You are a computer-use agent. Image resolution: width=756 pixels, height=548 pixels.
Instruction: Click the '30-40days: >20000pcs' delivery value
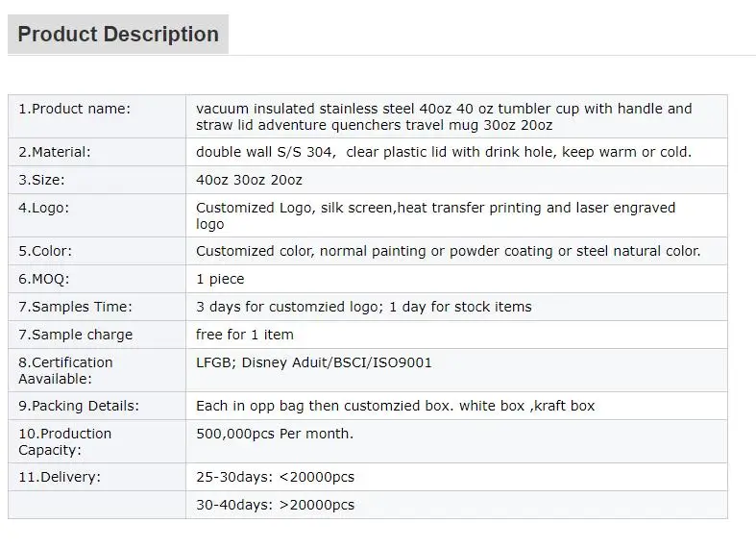coord(275,505)
